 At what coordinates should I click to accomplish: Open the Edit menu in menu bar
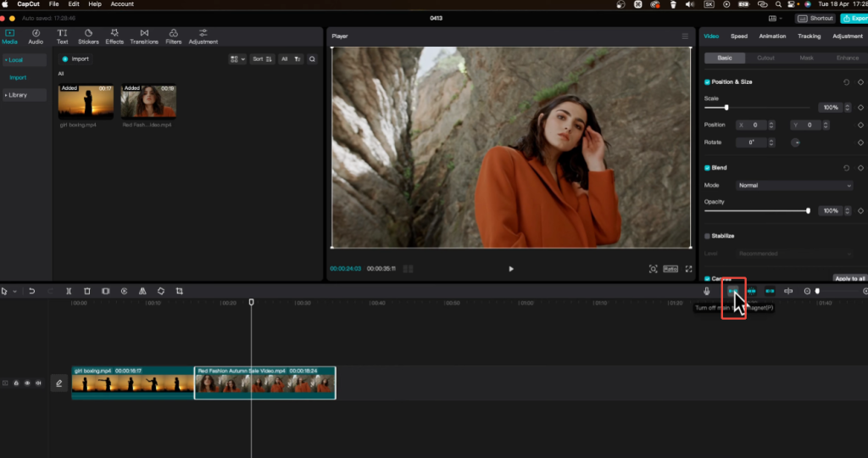75,4
